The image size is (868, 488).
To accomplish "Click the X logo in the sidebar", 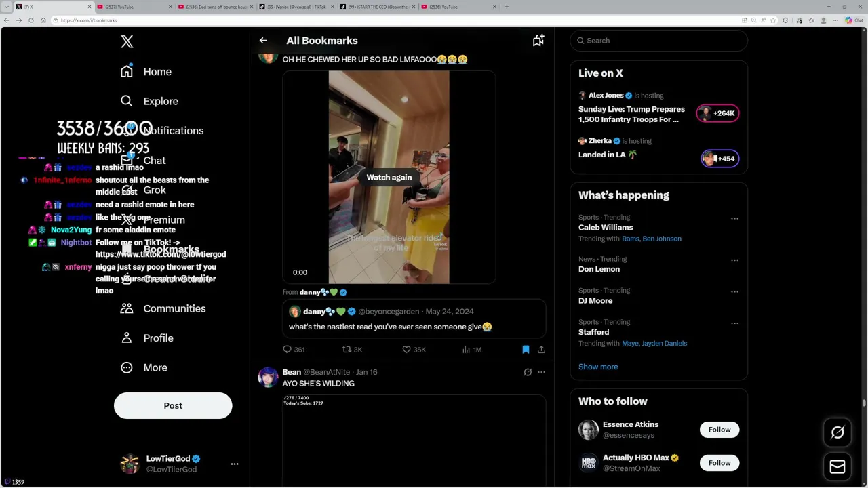I will (x=127, y=42).
